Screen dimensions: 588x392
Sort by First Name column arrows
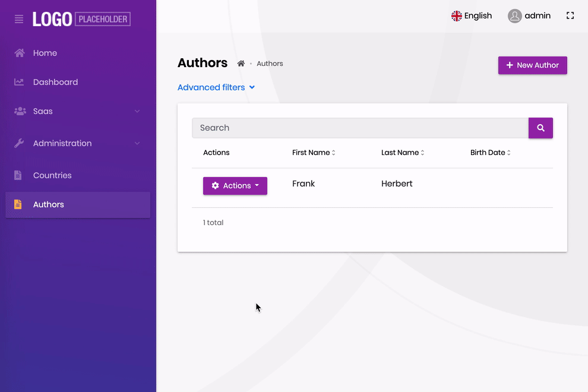(333, 153)
